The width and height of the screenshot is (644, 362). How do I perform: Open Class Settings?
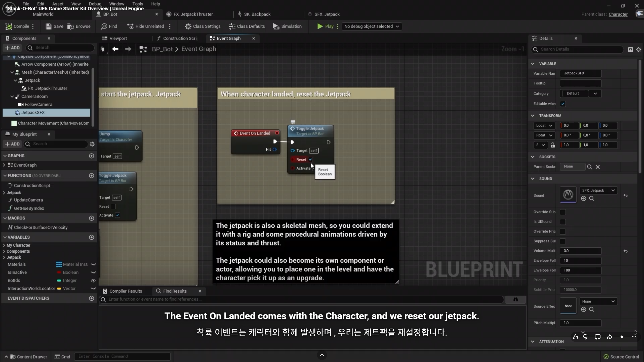203,26
